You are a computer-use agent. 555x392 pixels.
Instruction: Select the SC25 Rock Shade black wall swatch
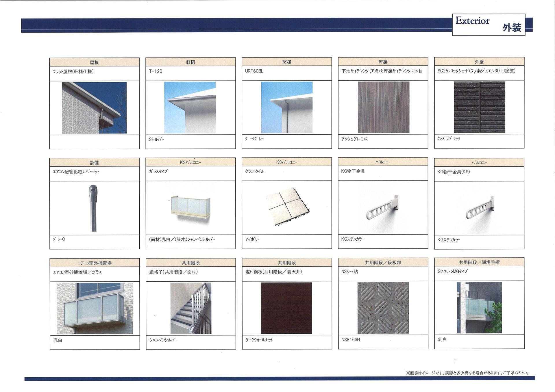(x=480, y=107)
